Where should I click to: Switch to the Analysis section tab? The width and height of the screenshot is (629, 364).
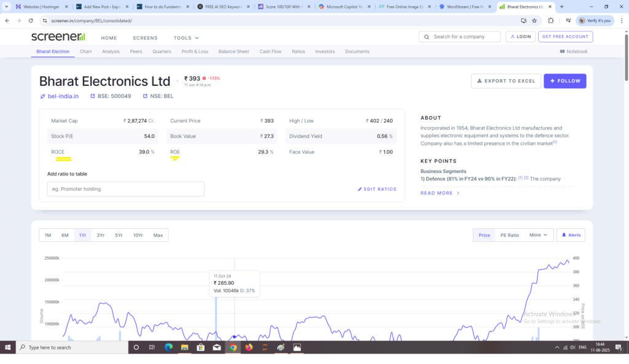tap(111, 52)
